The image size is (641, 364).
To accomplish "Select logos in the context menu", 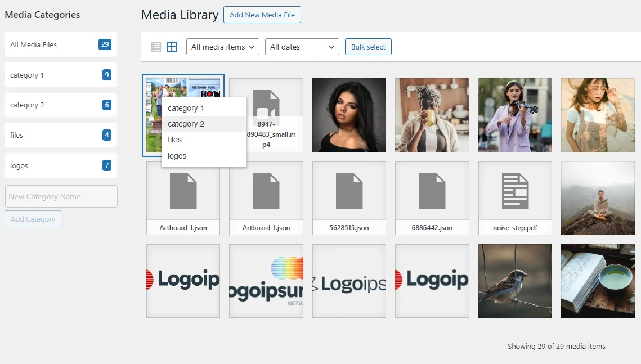I will click(x=177, y=156).
